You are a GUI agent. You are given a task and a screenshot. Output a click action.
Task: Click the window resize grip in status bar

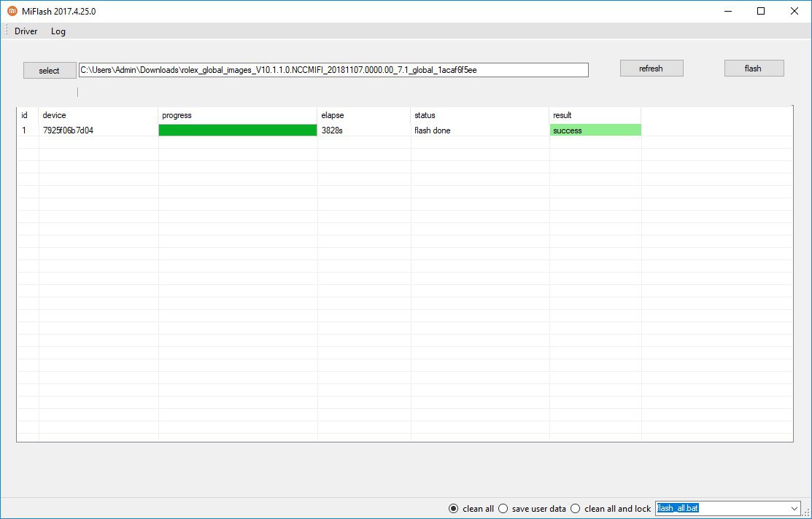point(806,512)
